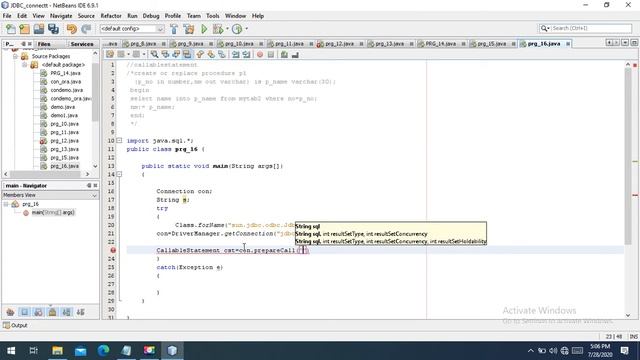This screenshot has width=640, height=360.
Task: Toggle Highlight Search in editor toolbar
Action: click(x=187, y=54)
